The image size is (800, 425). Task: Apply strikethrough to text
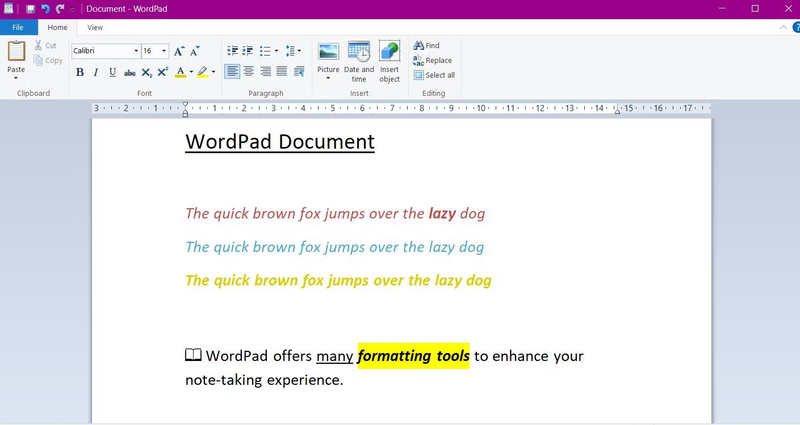[129, 72]
